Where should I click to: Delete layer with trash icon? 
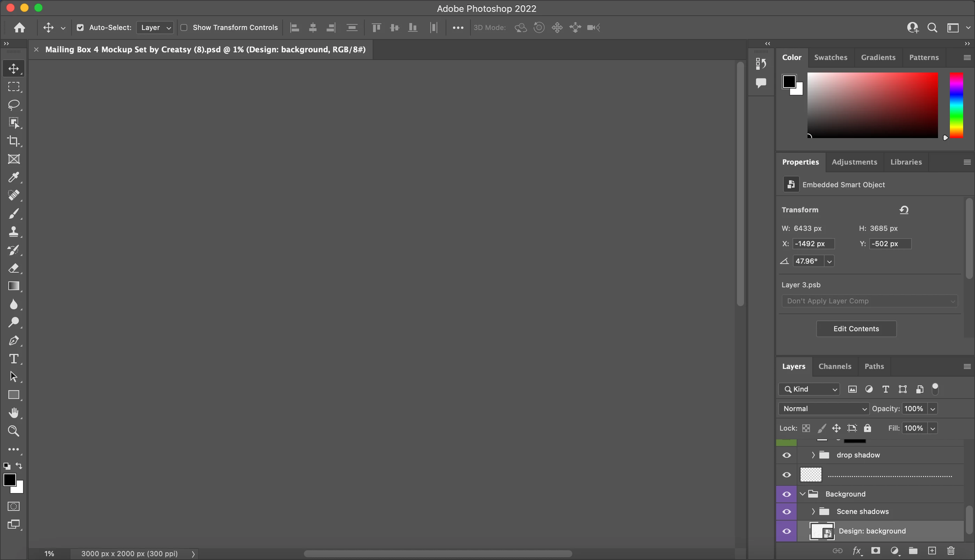pyautogui.click(x=951, y=551)
